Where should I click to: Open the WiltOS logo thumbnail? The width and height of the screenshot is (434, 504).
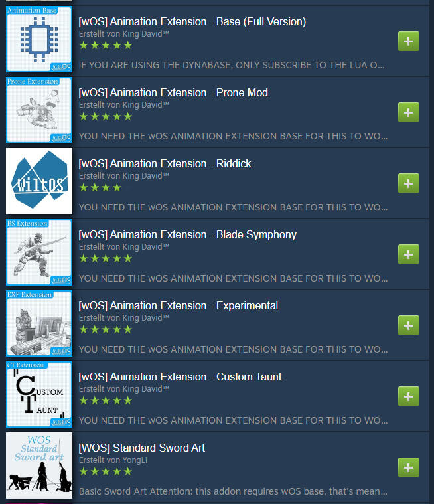pyautogui.click(x=39, y=181)
